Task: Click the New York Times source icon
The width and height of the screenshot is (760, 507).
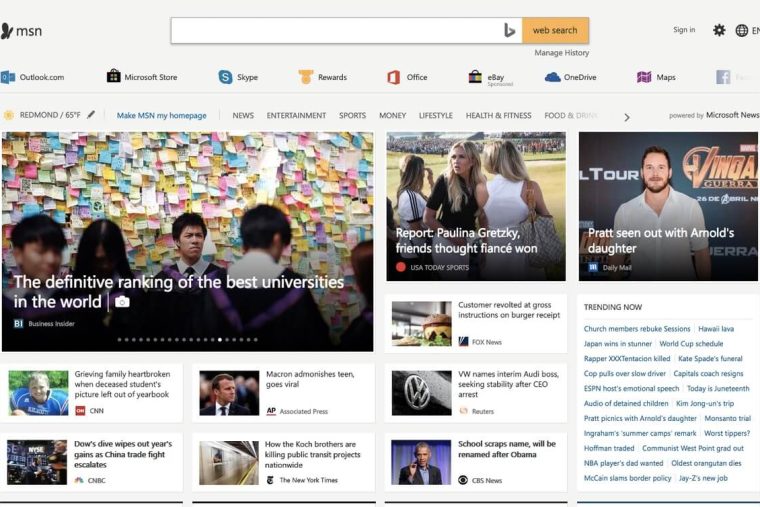Action: pos(270,480)
